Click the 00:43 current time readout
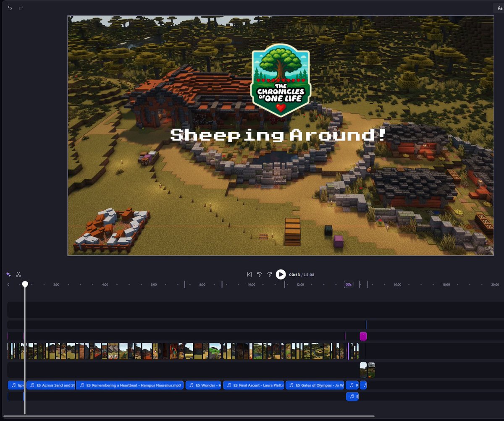Screen dimensions: 504x421 click(294, 275)
